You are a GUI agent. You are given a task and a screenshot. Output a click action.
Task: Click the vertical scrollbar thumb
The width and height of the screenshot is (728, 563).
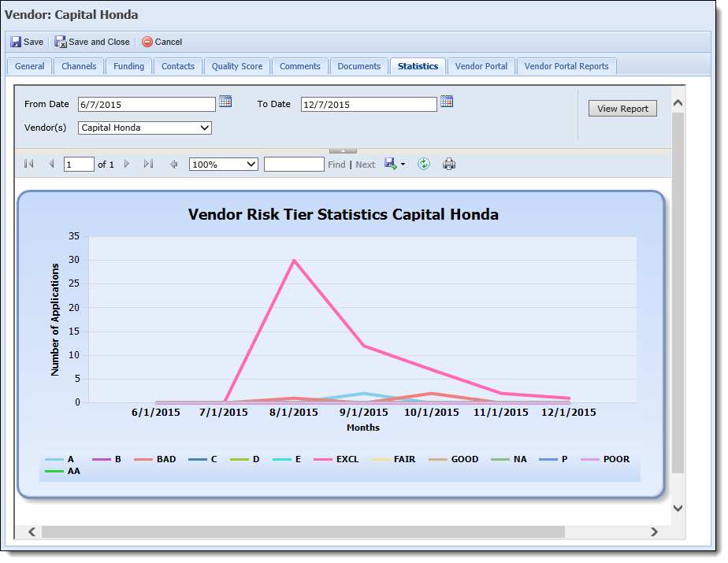coord(678,293)
